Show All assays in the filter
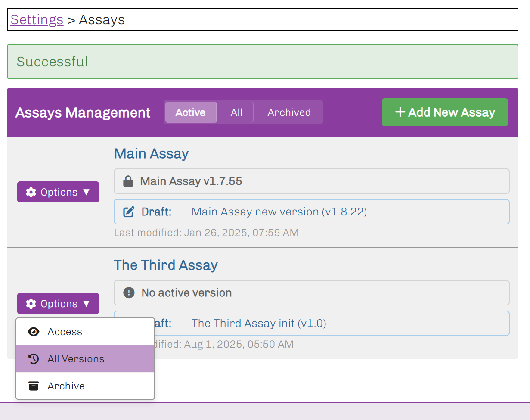Viewport: 530px width, 420px height. pos(236,112)
